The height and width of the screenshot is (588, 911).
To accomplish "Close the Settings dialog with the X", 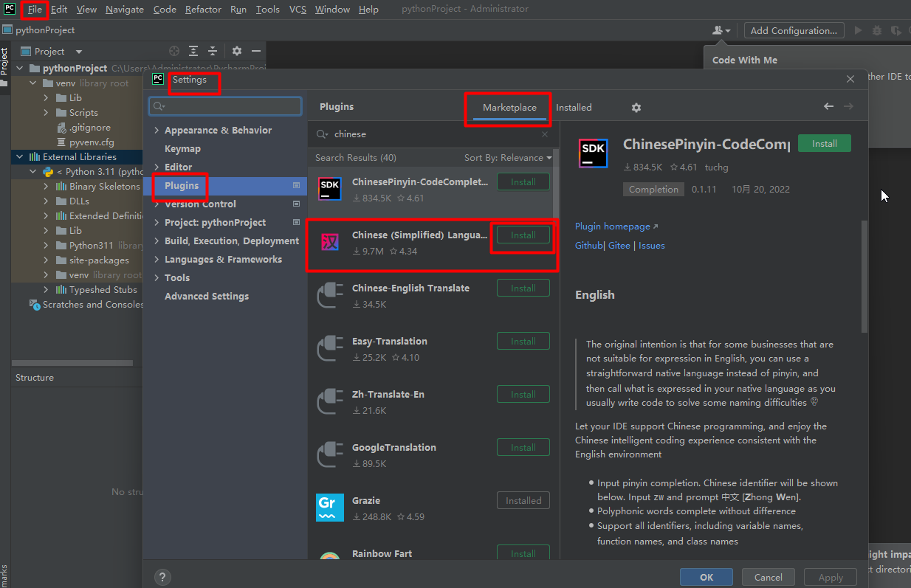I will click(x=850, y=79).
